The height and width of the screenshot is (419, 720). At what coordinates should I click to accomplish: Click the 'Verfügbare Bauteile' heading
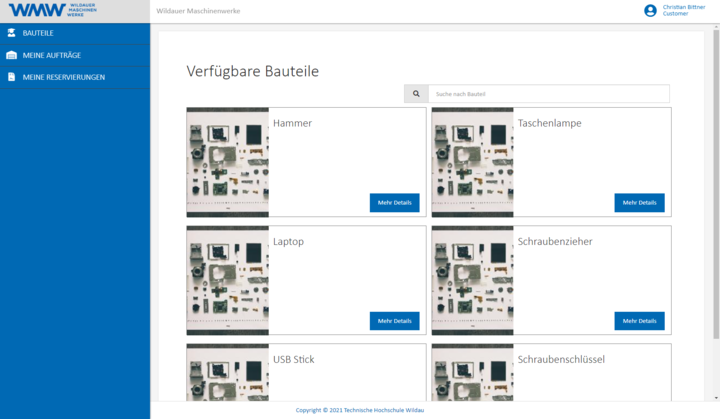pyautogui.click(x=253, y=71)
